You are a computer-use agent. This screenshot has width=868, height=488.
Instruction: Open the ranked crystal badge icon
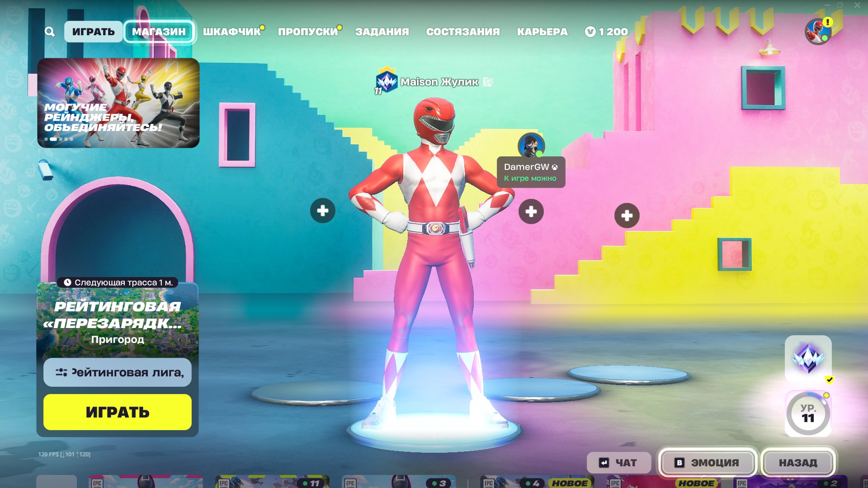(808, 358)
